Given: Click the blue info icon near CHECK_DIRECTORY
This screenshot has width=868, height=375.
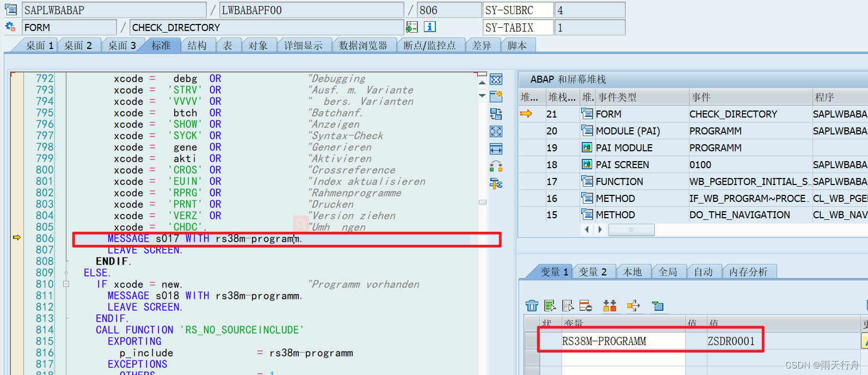Looking at the screenshot, I should [x=430, y=27].
